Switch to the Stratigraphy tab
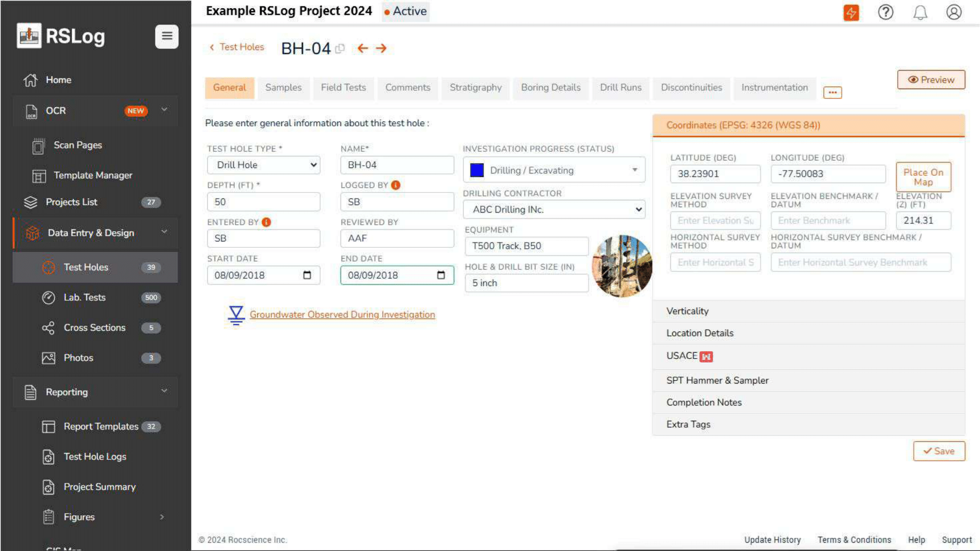This screenshot has height=551, width=980. [x=475, y=88]
